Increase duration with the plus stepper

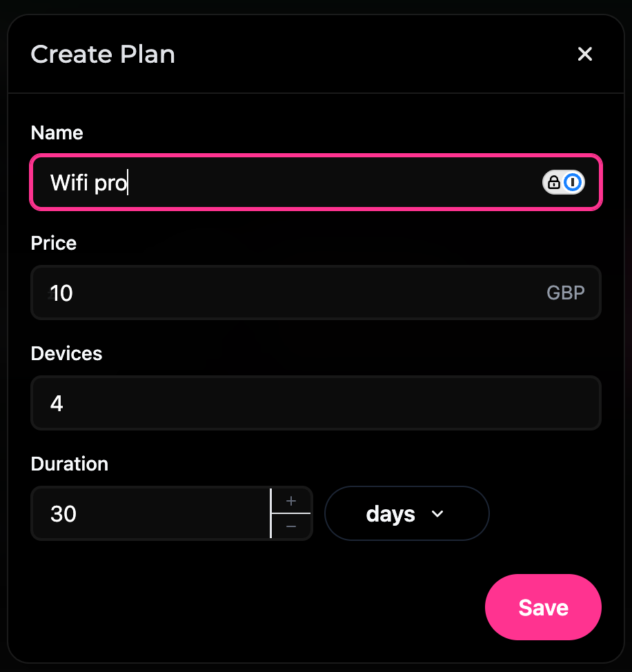(291, 501)
